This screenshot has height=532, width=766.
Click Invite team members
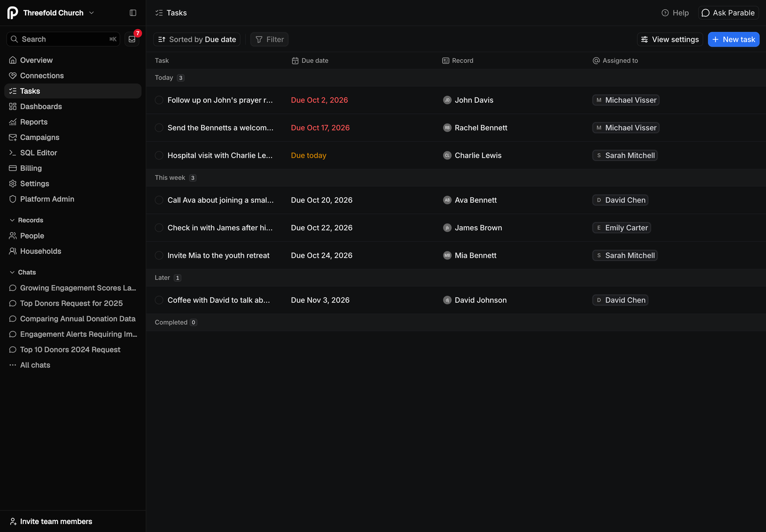[x=51, y=521]
